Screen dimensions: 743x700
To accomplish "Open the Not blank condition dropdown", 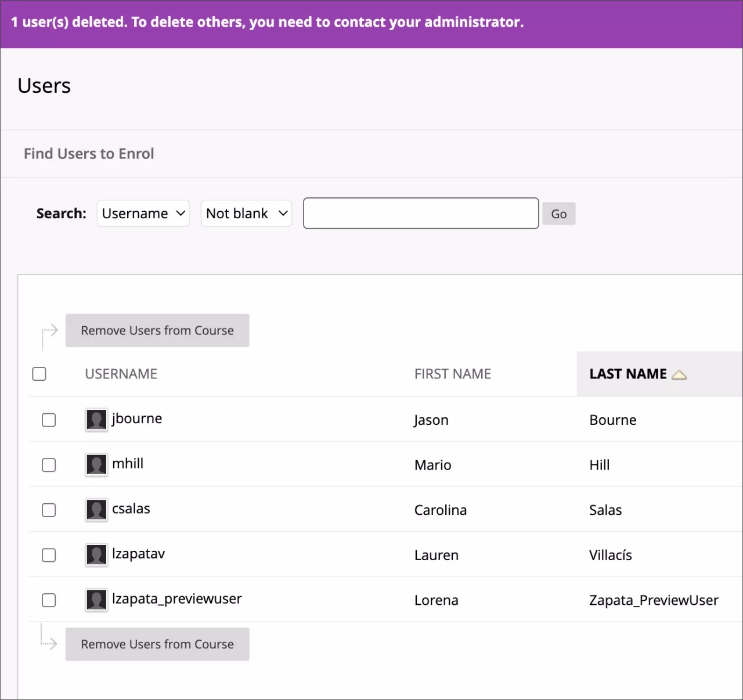I will pyautogui.click(x=246, y=213).
